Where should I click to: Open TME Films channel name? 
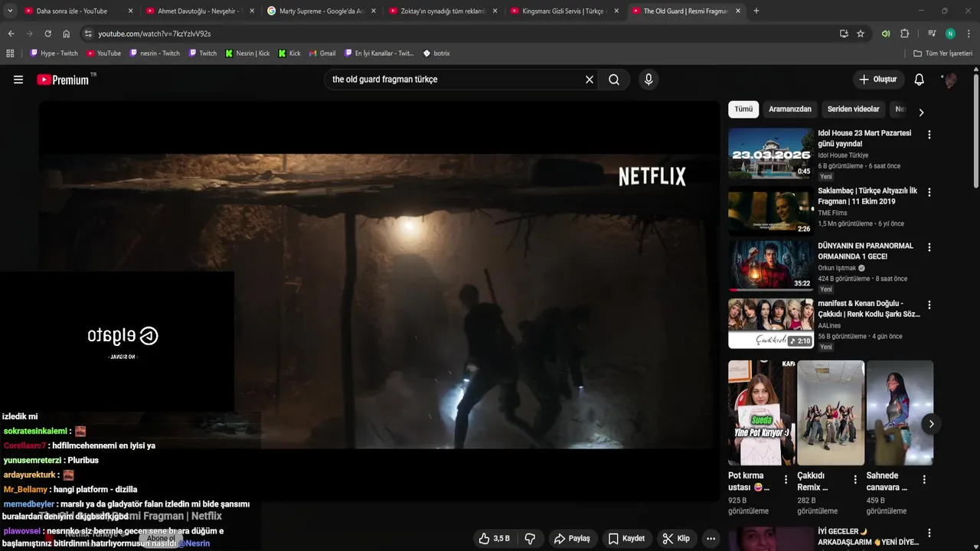tap(833, 213)
